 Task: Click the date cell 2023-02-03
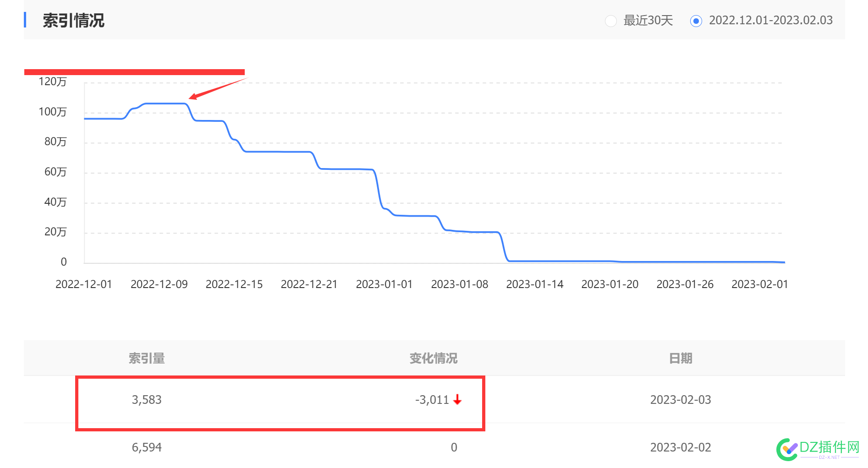[x=681, y=400]
